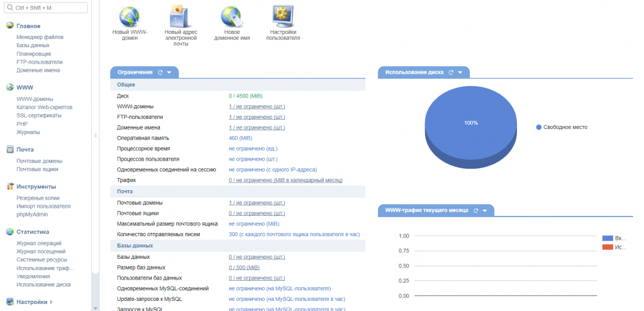Viewport: 644px width, 311px height.
Task: Click the Инструменты section icon
Action: (10, 187)
